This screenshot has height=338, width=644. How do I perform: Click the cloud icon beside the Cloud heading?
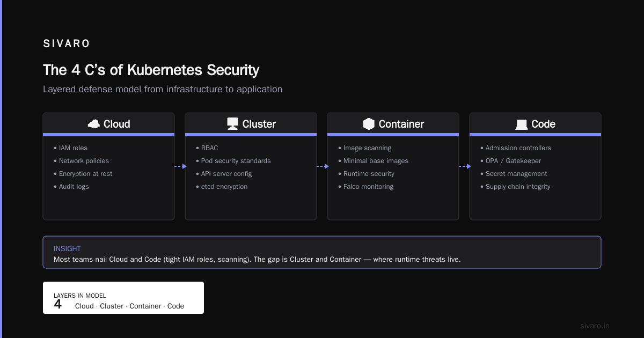point(94,124)
